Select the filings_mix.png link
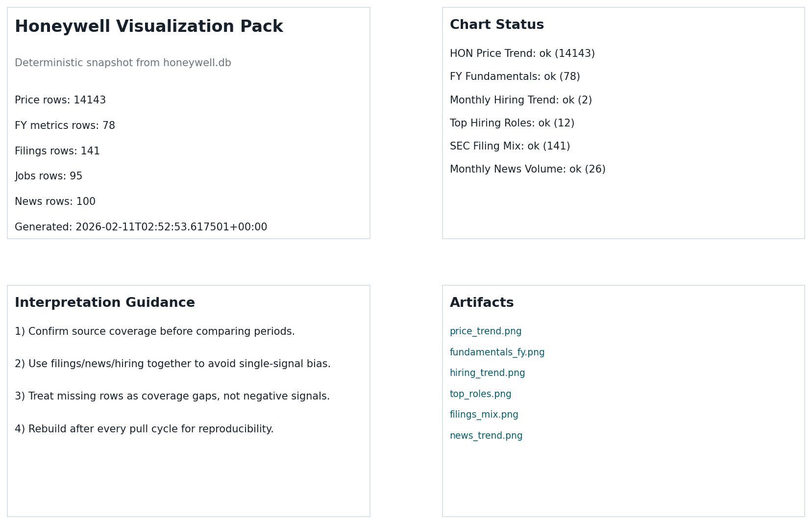 484,415
